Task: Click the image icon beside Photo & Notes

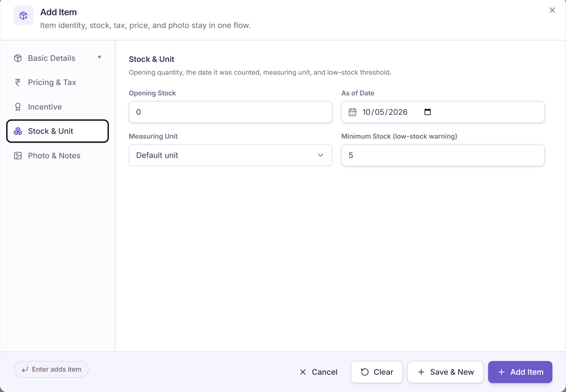Action: click(18, 156)
